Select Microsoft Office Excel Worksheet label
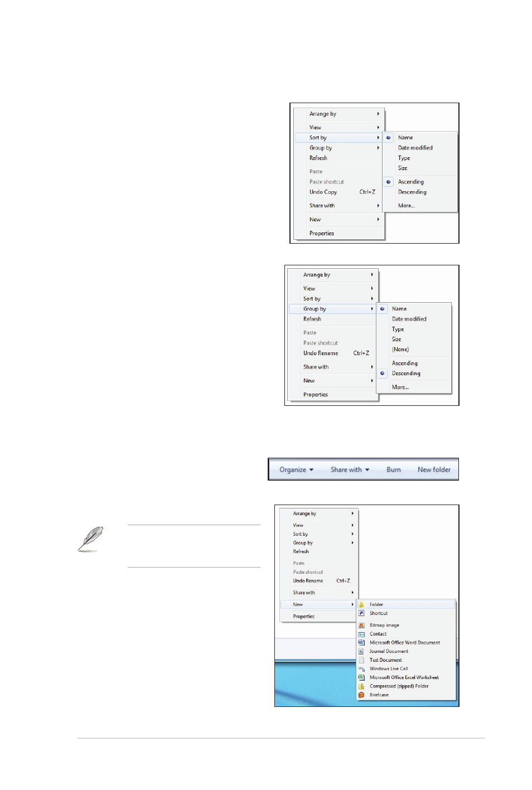The width and height of the screenshot is (532, 790). 404,677
